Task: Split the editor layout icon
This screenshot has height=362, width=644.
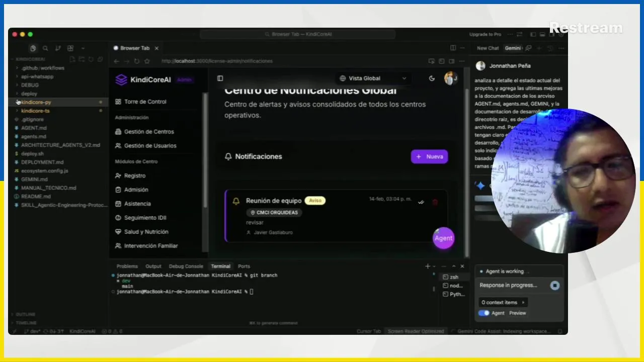Action: pyautogui.click(x=453, y=48)
